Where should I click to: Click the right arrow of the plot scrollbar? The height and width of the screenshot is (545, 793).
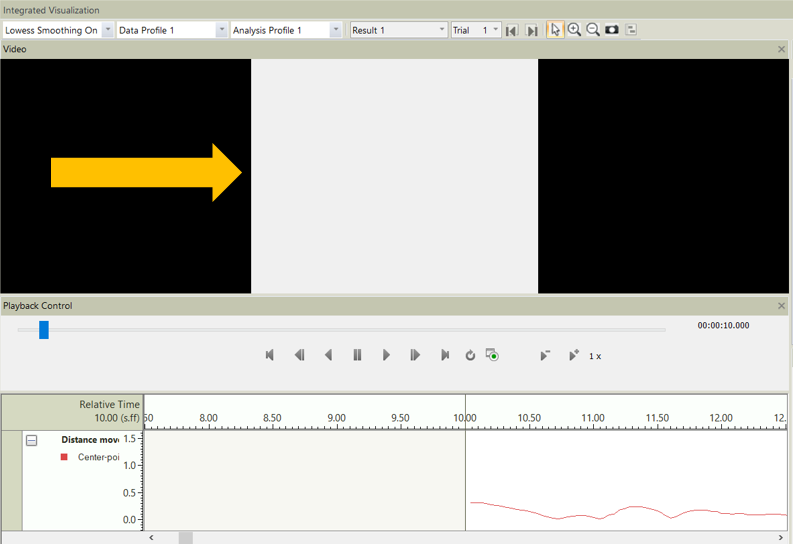[x=781, y=537]
